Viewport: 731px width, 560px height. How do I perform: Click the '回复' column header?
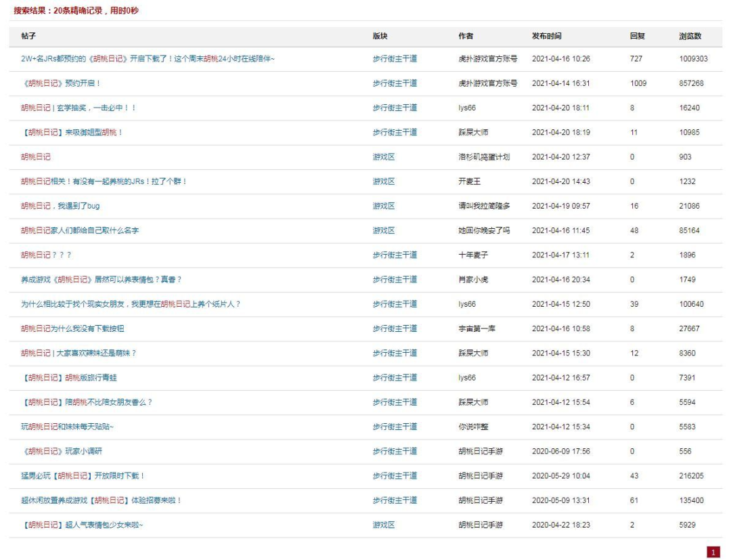point(638,37)
